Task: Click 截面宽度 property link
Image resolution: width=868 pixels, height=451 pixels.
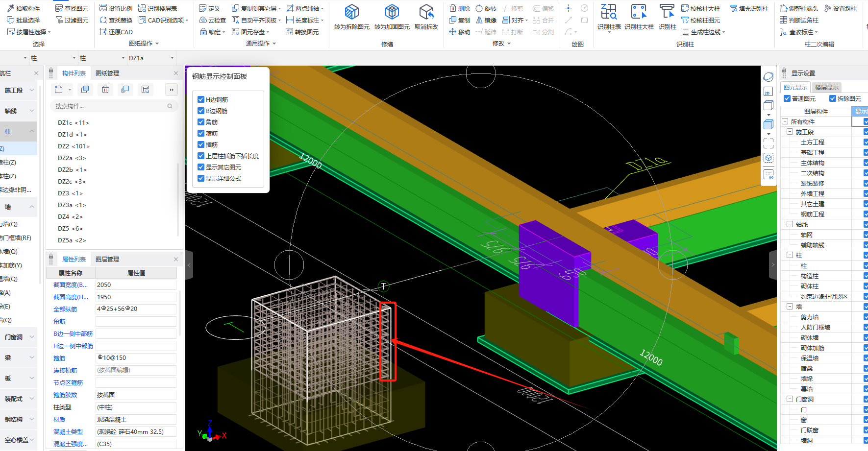Action: point(71,285)
